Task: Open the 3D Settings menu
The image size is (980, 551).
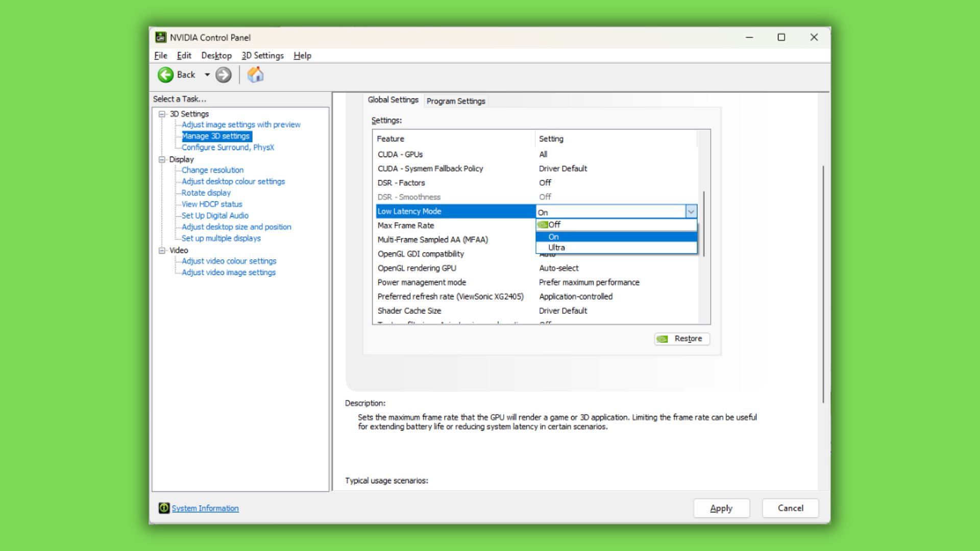Action: pyautogui.click(x=261, y=55)
